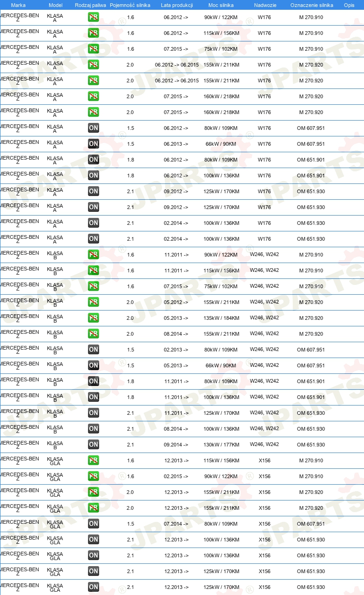Select X156 body cell in GLA 80kW/109KM row

(264, 524)
